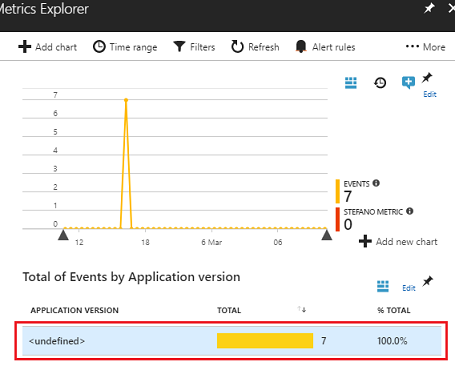455x374 pixels.
Task: Click the % TOTAL column header
Action: (x=394, y=310)
